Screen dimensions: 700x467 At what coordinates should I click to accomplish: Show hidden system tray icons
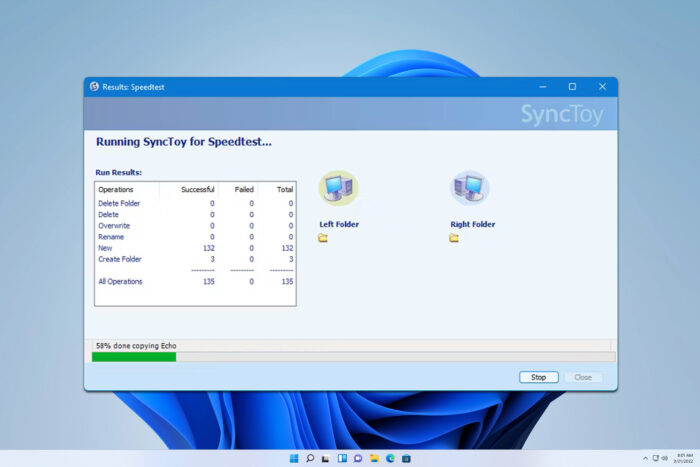click(645, 459)
